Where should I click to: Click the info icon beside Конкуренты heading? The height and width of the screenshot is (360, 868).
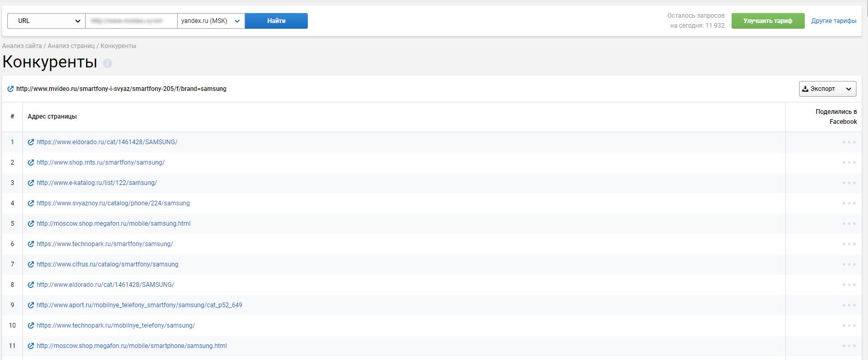(x=108, y=63)
